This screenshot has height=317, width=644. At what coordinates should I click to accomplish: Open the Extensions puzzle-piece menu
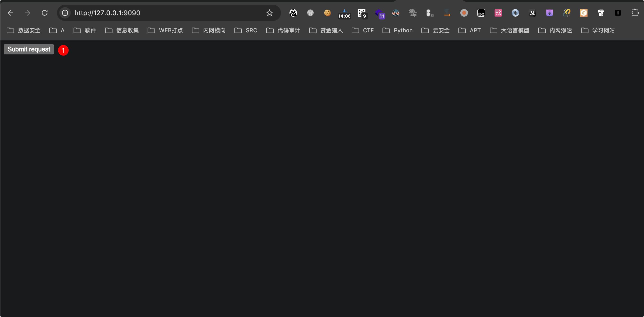[x=635, y=13]
